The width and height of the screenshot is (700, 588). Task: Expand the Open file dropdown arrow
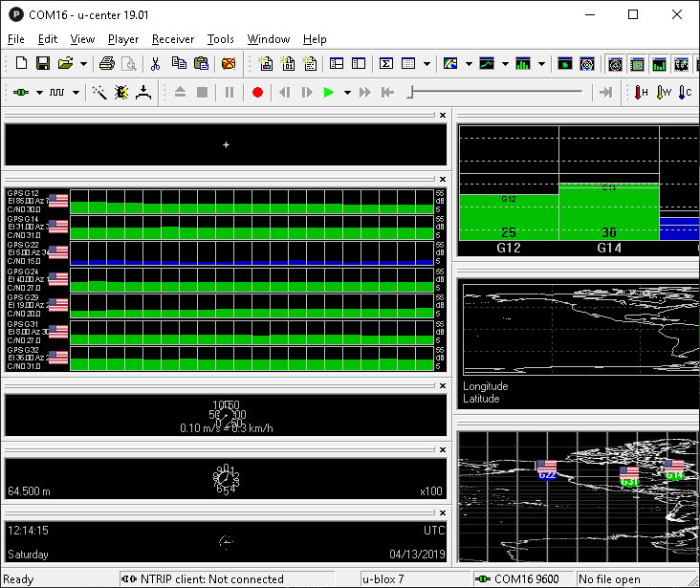point(84,64)
